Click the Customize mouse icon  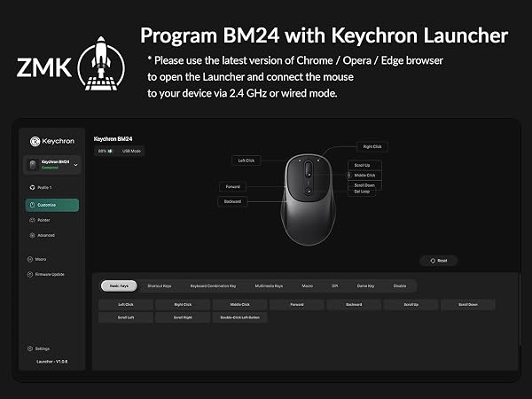coord(32,205)
